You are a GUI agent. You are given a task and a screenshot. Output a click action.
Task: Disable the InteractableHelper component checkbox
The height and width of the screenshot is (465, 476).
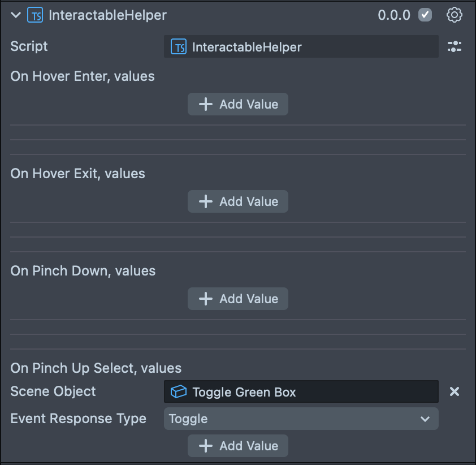click(x=425, y=15)
